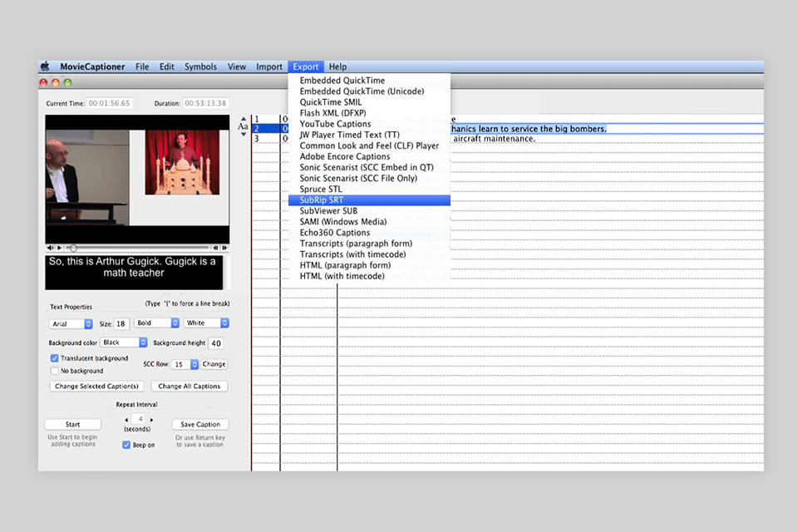Open the File menu

pyautogui.click(x=142, y=66)
